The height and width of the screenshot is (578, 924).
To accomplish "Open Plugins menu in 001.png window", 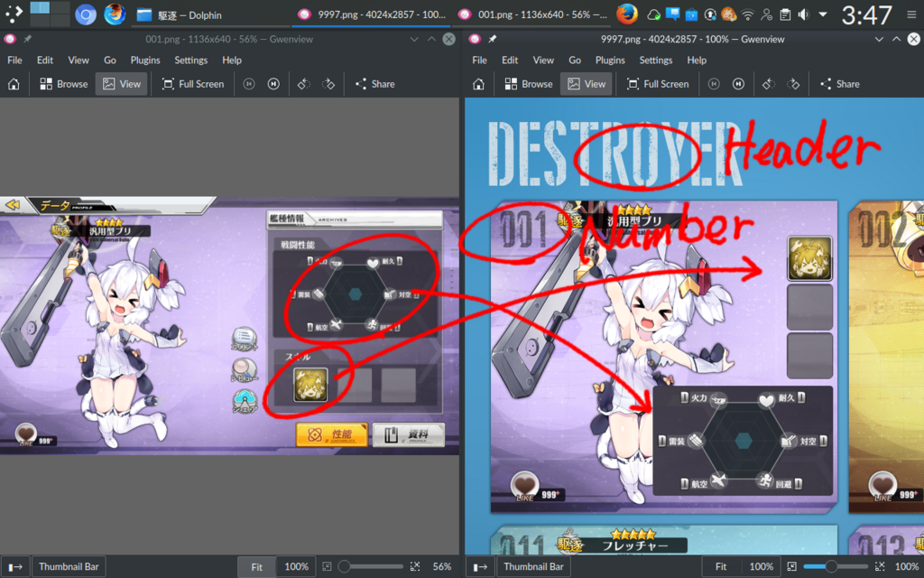I will (145, 61).
